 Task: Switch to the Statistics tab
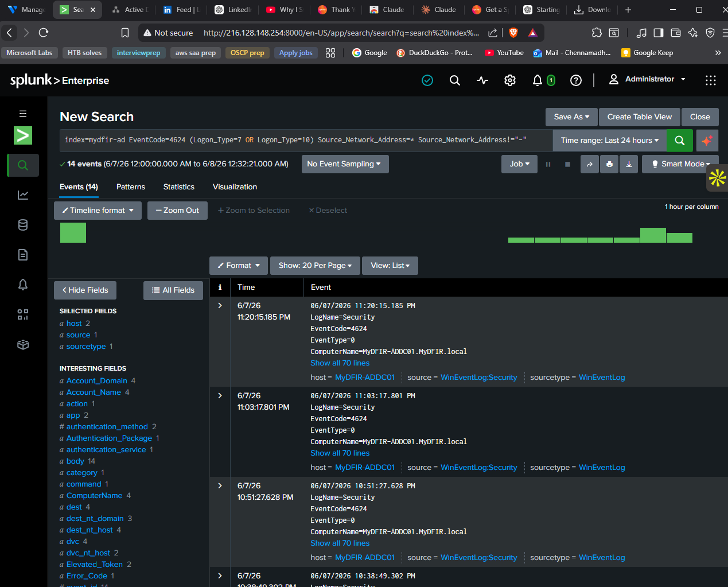click(179, 187)
